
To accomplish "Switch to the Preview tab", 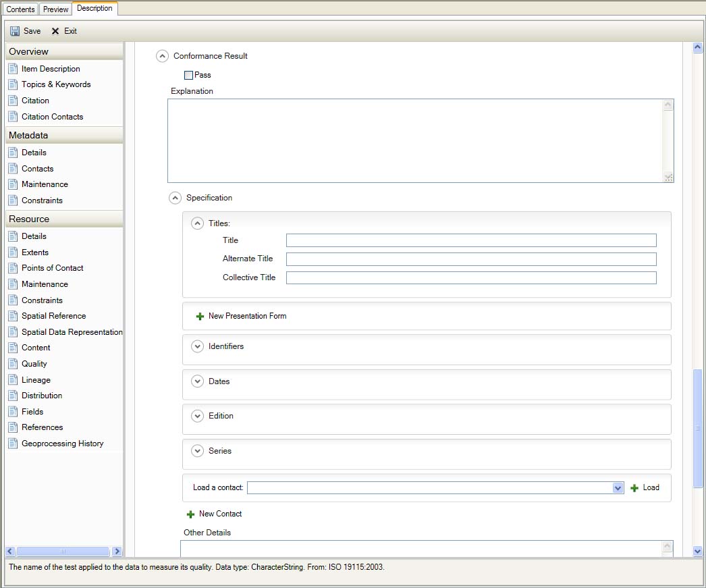I will tap(56, 9).
